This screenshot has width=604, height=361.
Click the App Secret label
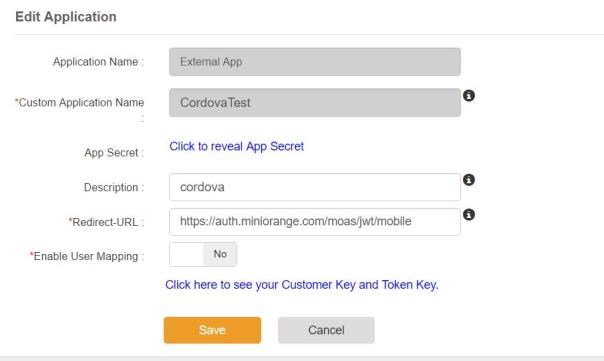point(114,153)
